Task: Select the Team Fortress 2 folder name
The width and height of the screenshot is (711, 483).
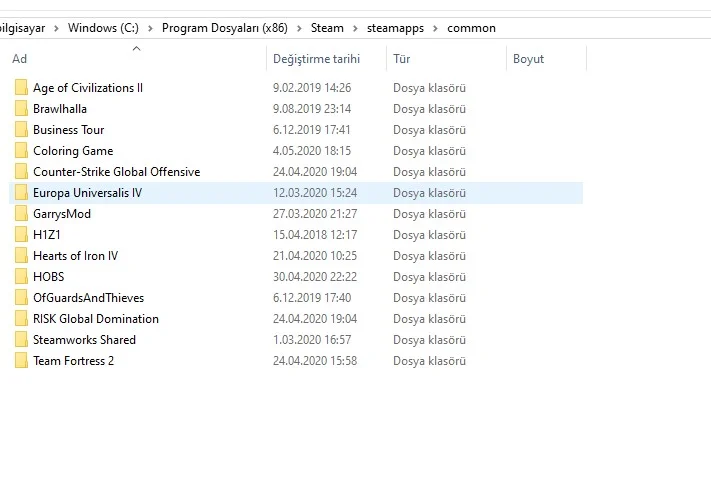Action: click(x=73, y=361)
